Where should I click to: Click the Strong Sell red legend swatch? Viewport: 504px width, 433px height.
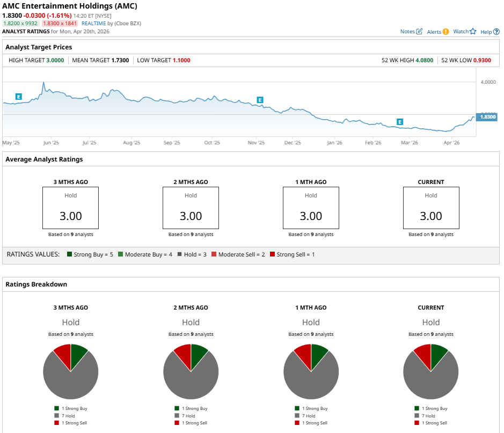[273, 254]
